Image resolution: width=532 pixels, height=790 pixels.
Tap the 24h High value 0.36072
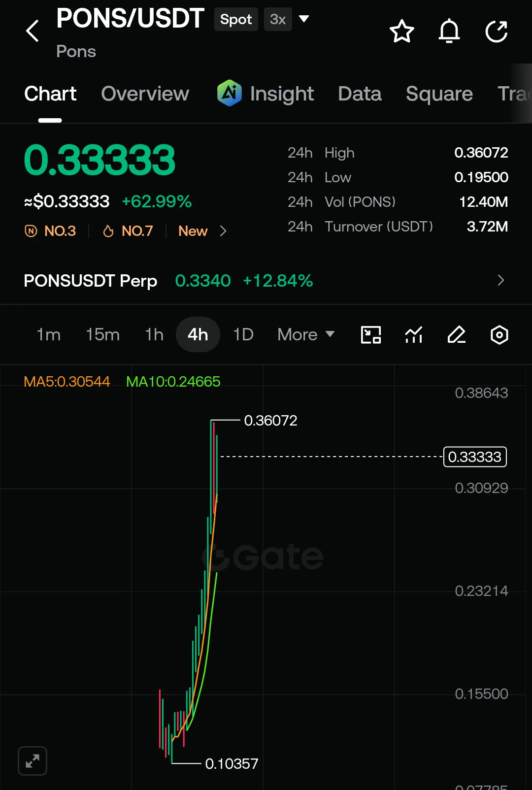481,153
